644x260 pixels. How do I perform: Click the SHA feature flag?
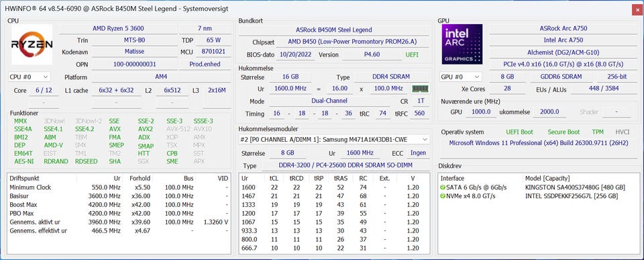115,161
